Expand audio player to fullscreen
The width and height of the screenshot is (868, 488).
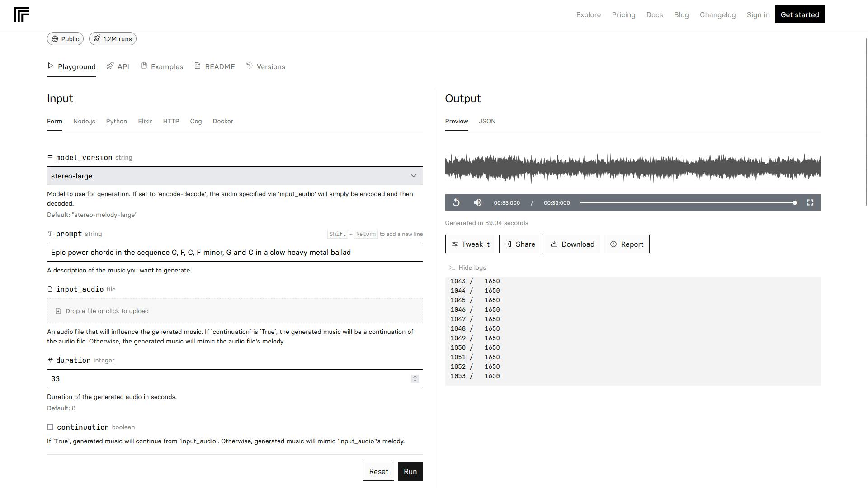[x=810, y=203]
